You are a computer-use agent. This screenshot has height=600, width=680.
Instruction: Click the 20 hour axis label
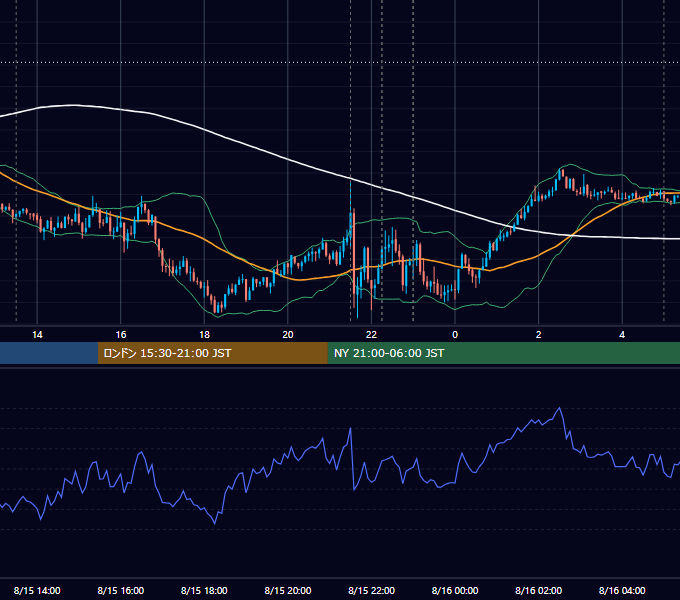288,335
